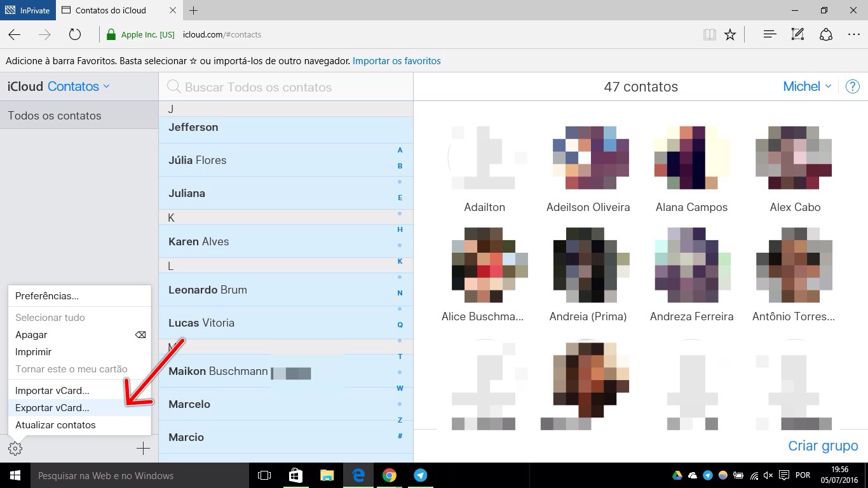Open reading view book icon
868x488 pixels.
pos(710,35)
